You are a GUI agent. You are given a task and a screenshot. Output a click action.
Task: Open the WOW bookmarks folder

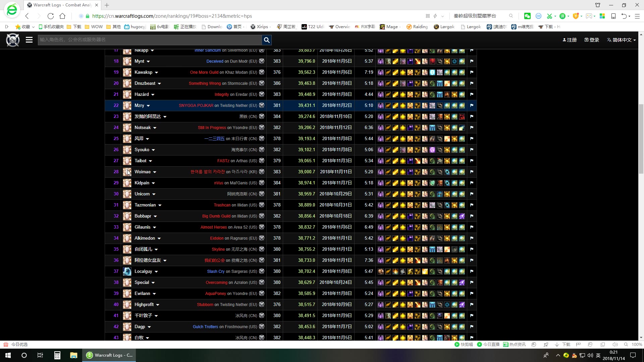[x=94, y=27]
